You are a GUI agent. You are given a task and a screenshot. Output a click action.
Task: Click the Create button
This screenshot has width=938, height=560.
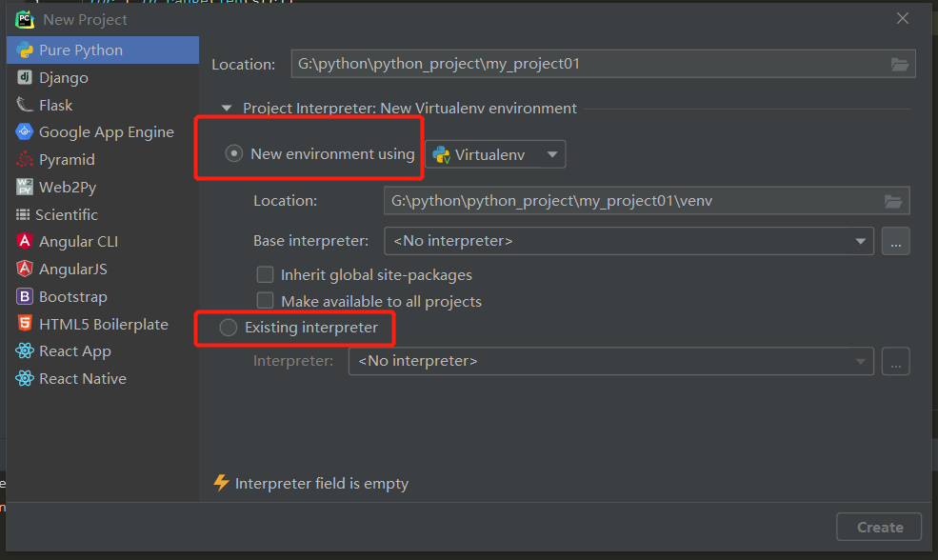click(x=879, y=527)
